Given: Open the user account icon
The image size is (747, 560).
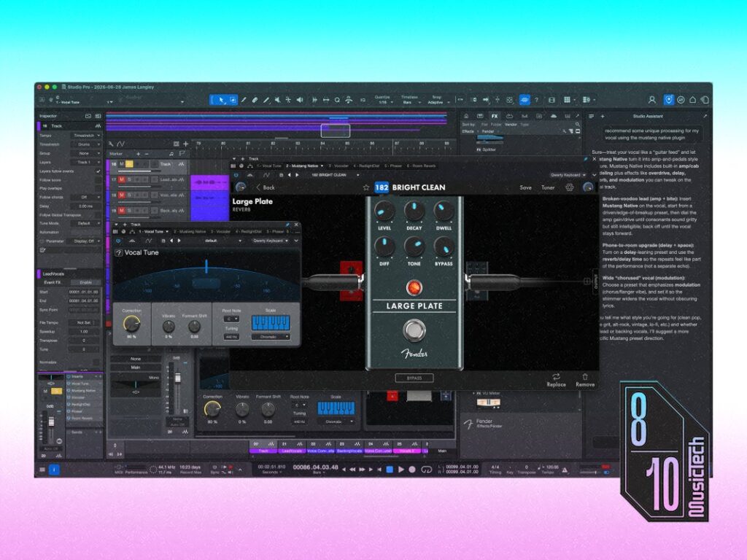Looking at the screenshot, I should coord(651,100).
